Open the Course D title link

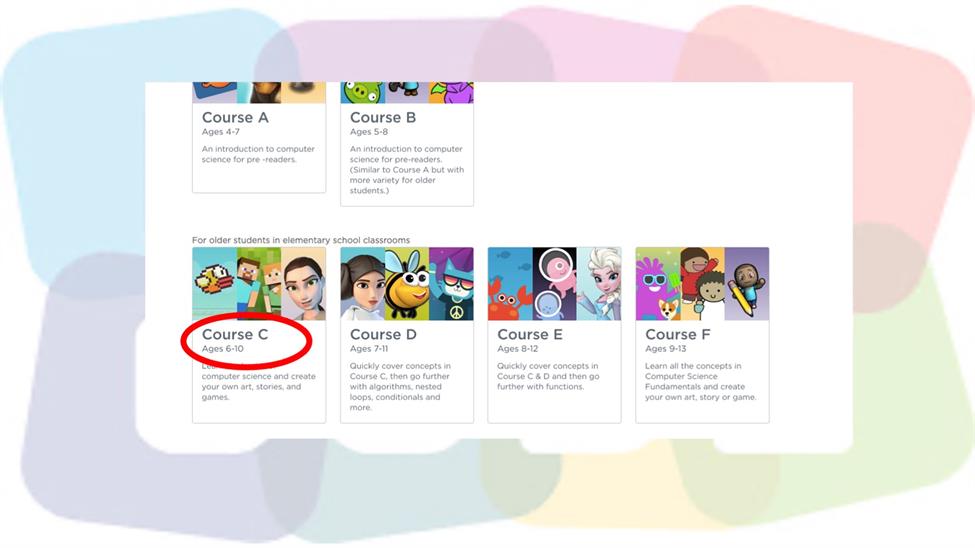[383, 335]
